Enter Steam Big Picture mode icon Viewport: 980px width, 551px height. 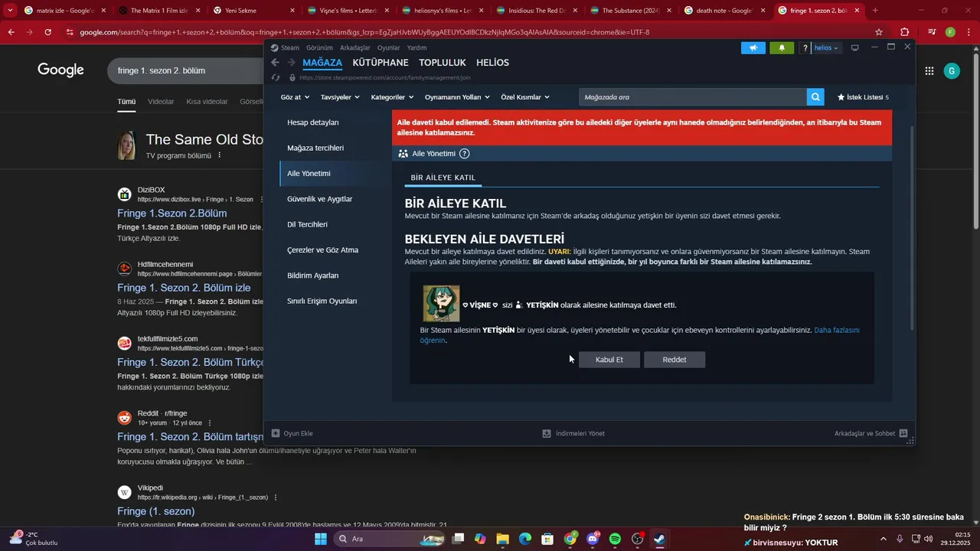855,47
